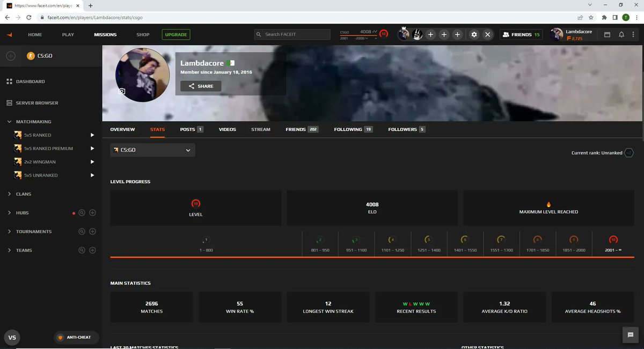This screenshot has width=644, height=349.
Task: Open the Server Browser icon
Action: click(9, 103)
